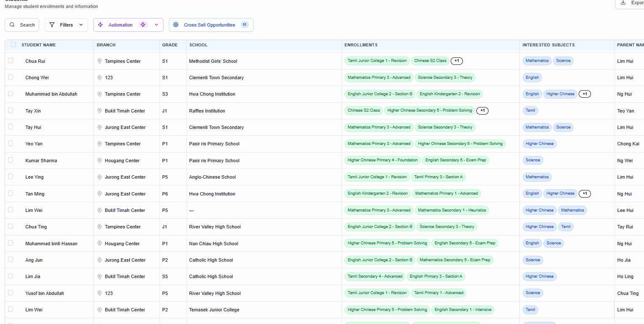Open the Automation dropdown chevron
644x324 pixels.
tap(156, 25)
